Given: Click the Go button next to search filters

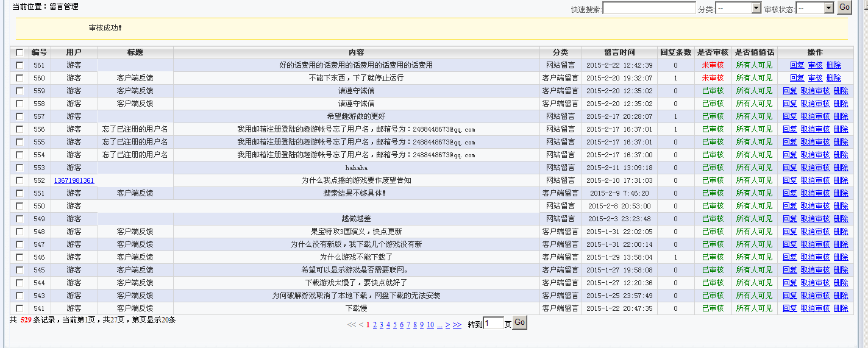Looking at the screenshot, I should click(x=844, y=7).
